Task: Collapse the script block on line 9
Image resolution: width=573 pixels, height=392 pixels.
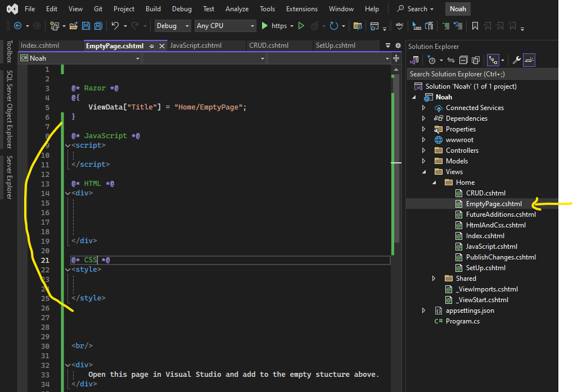Action: click(x=67, y=145)
